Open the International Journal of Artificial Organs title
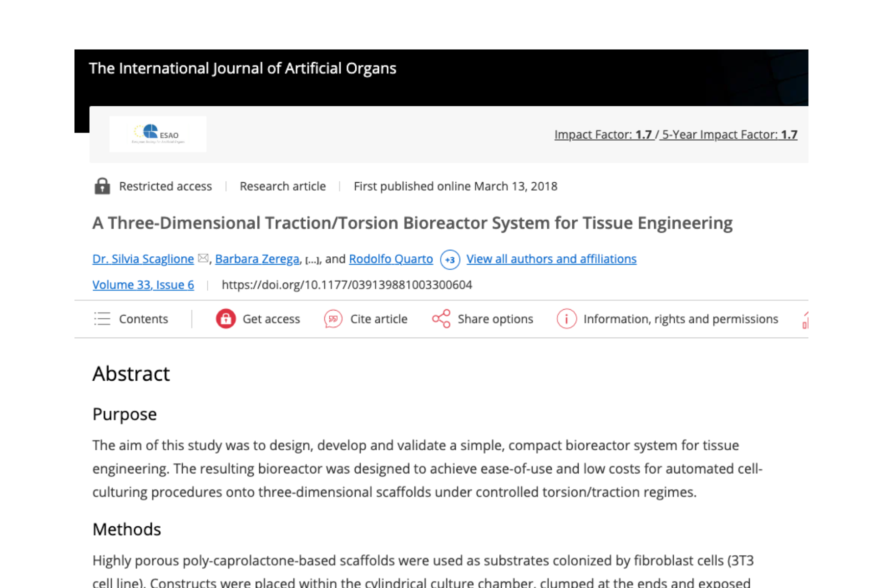Viewport: 882px width, 588px height. [x=243, y=68]
